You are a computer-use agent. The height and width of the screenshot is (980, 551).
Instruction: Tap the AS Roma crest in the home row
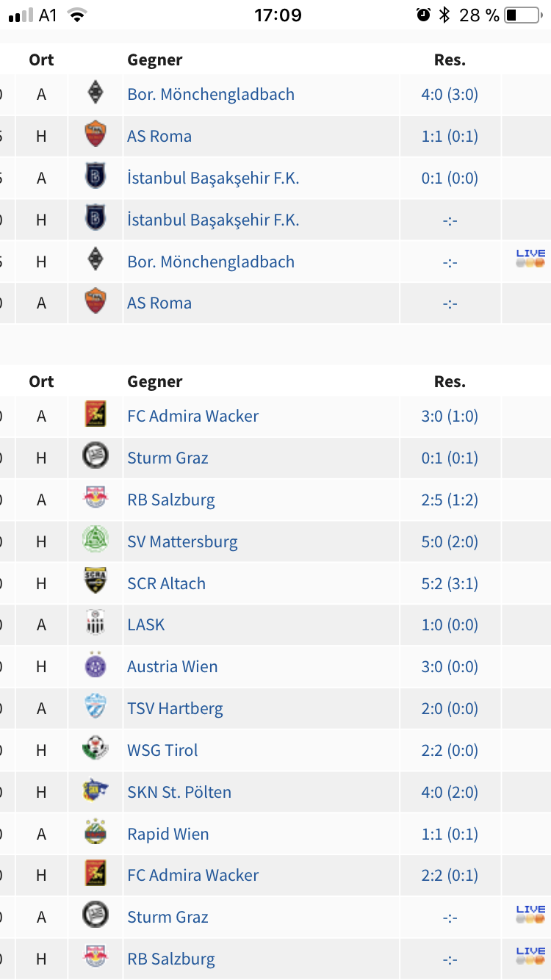pyautogui.click(x=96, y=136)
